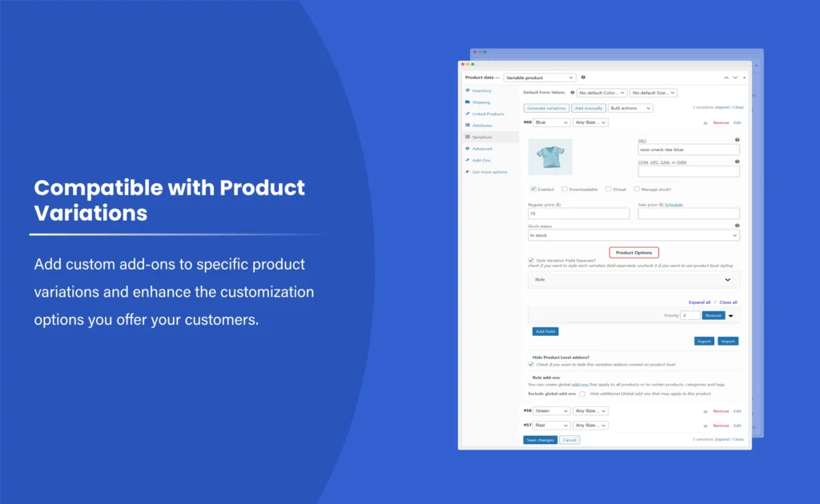Click the Save changes button
The image size is (820, 504).
pyautogui.click(x=540, y=440)
